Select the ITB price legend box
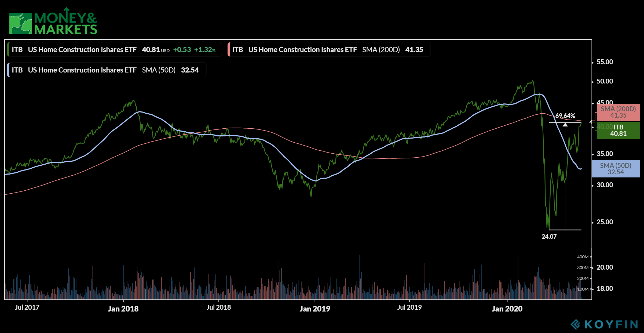Viewport: 644px width, 333px height. 115,50
